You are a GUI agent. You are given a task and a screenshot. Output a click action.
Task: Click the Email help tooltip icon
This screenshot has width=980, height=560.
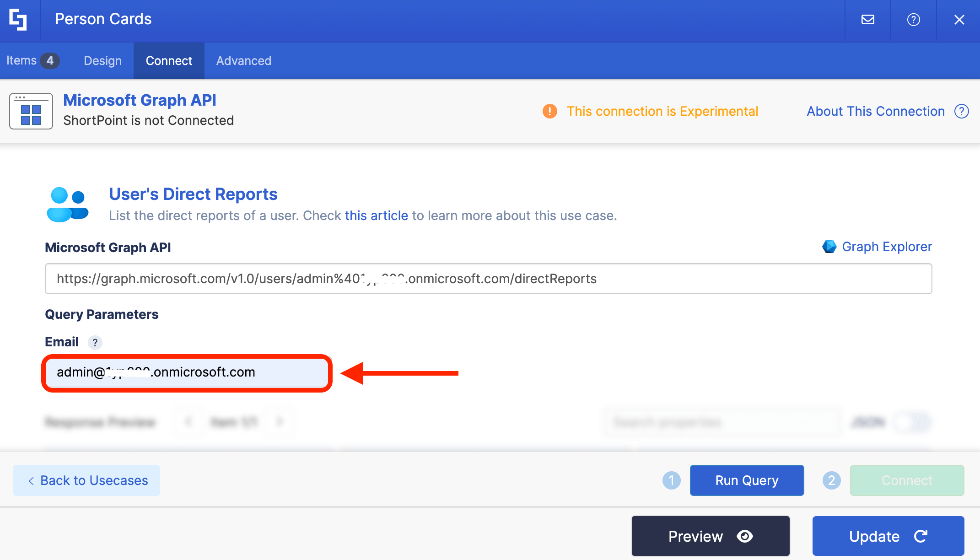(95, 342)
